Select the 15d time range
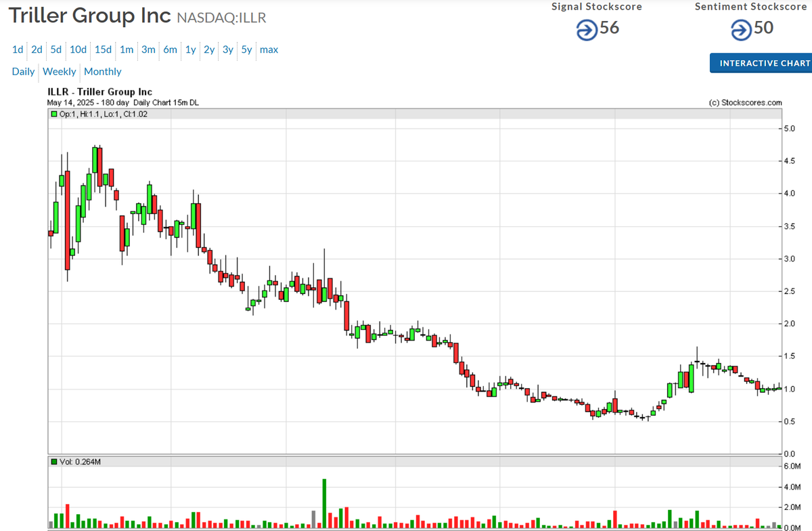 coord(103,49)
